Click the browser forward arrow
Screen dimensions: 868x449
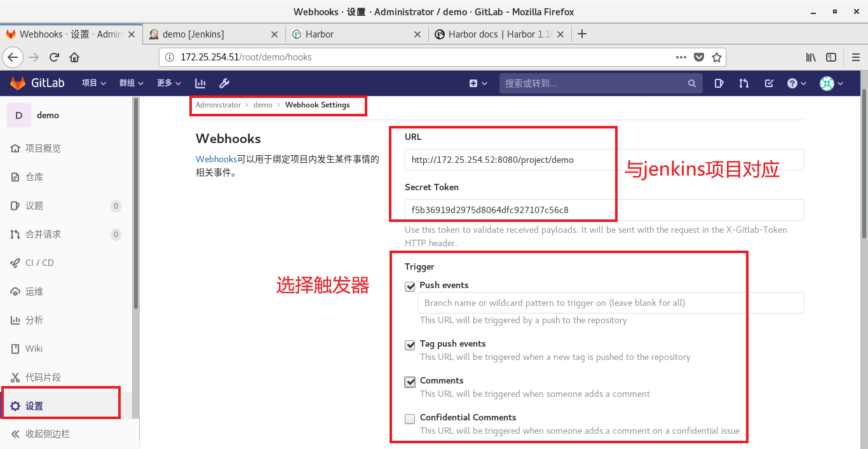click(x=34, y=57)
